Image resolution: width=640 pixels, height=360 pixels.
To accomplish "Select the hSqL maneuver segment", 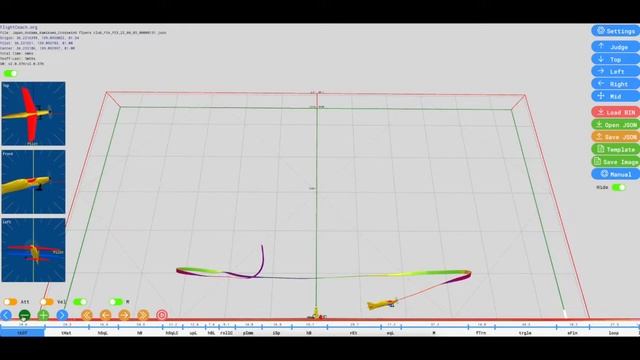I will [x=103, y=333].
